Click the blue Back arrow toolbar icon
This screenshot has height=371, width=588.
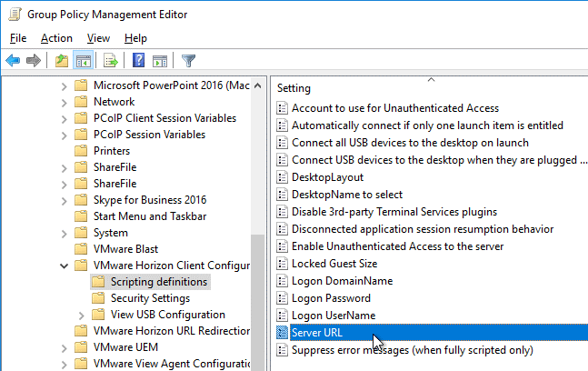(13, 60)
